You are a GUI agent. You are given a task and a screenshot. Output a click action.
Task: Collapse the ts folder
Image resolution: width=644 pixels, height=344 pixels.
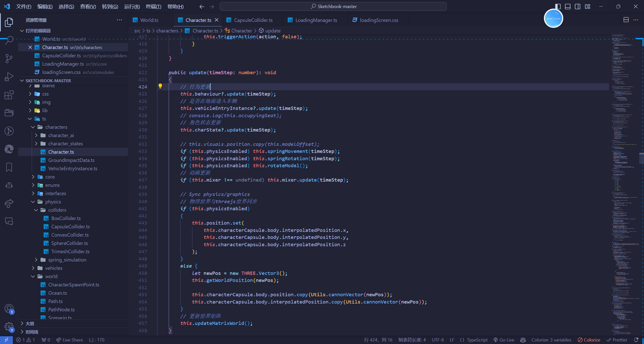click(30, 119)
